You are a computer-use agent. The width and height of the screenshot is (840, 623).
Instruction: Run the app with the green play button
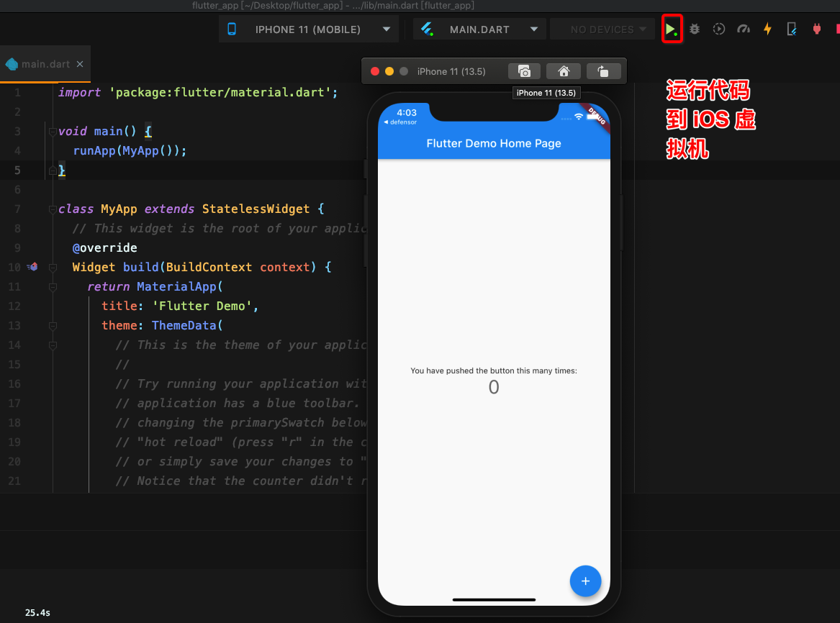click(x=671, y=29)
